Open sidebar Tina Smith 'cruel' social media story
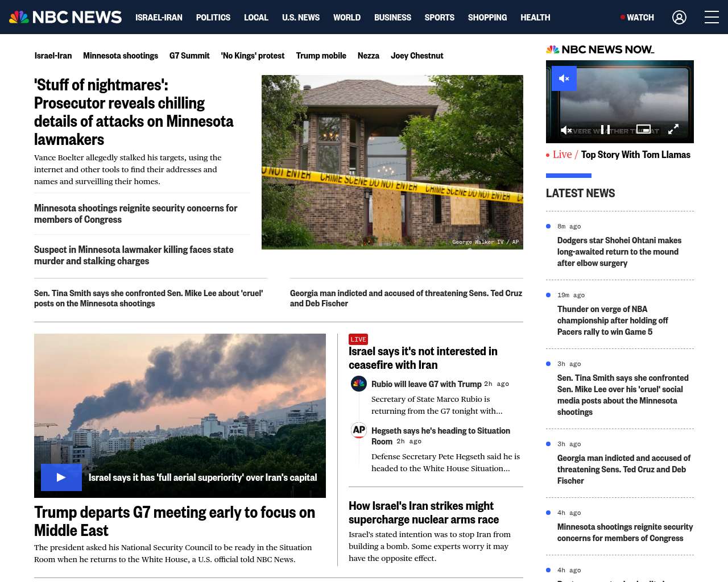Screen dimensions: 728x582 tap(623, 395)
